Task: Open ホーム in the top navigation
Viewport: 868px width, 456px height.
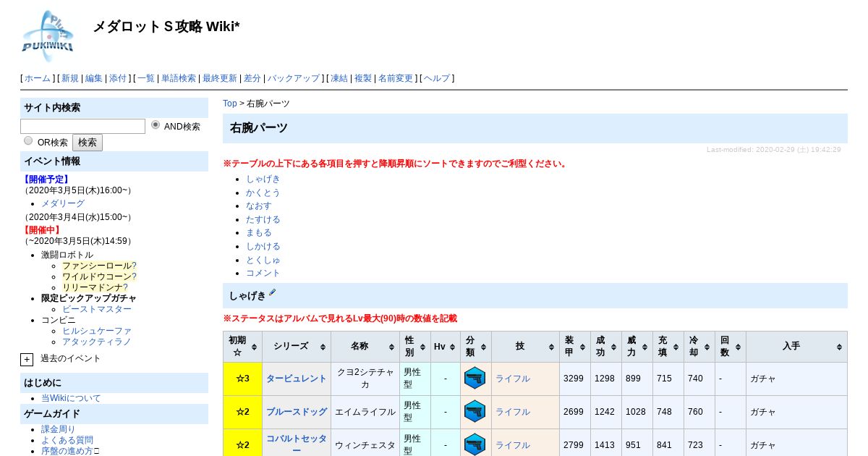Action: [38, 78]
